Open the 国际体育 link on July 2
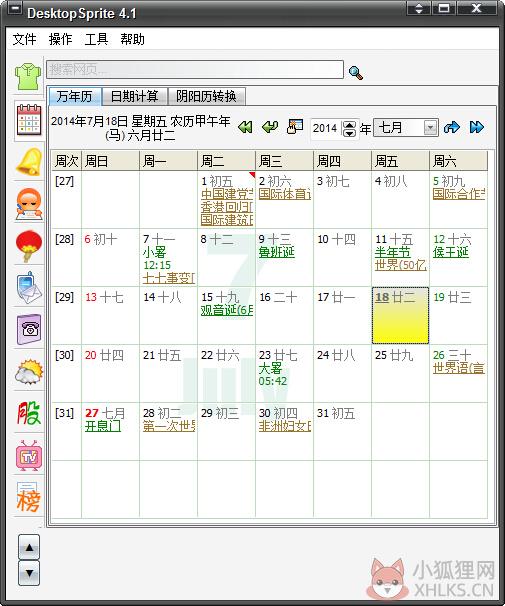The image size is (505, 606). click(285, 194)
